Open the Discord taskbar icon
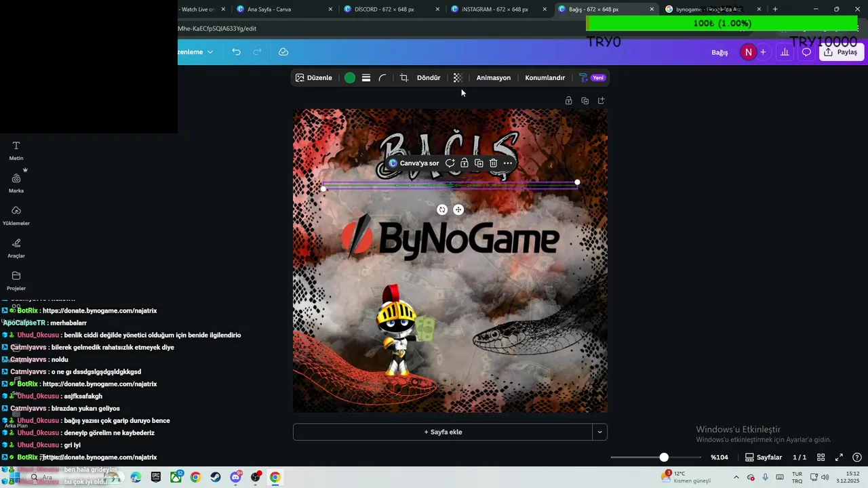 (x=235, y=477)
